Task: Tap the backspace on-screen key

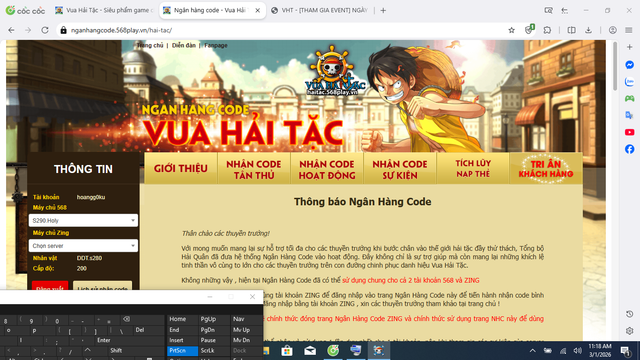Action: 127,319
